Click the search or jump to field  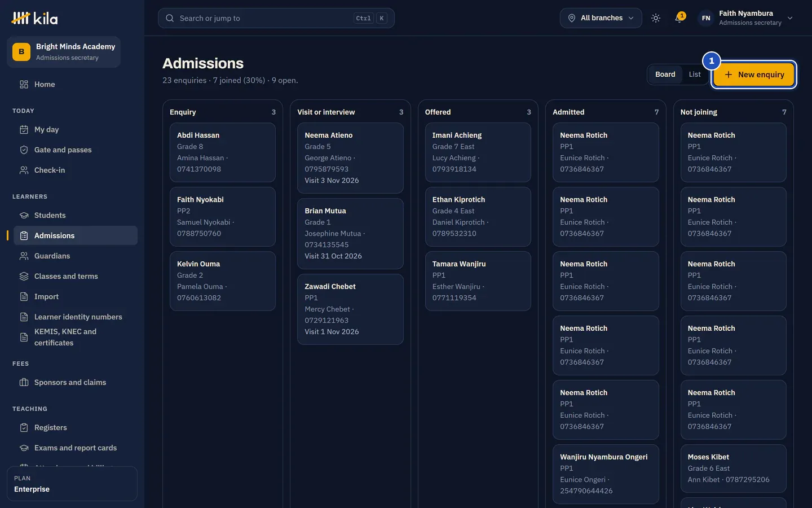click(276, 18)
